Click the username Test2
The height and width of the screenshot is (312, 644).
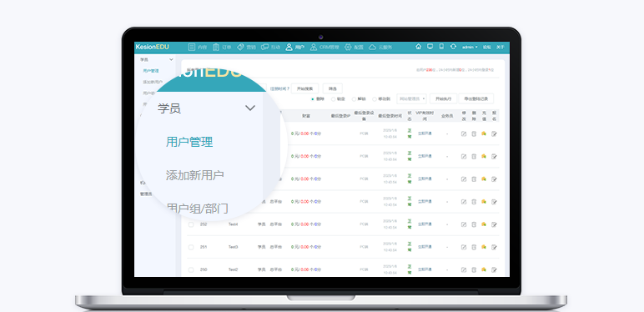[234, 269]
